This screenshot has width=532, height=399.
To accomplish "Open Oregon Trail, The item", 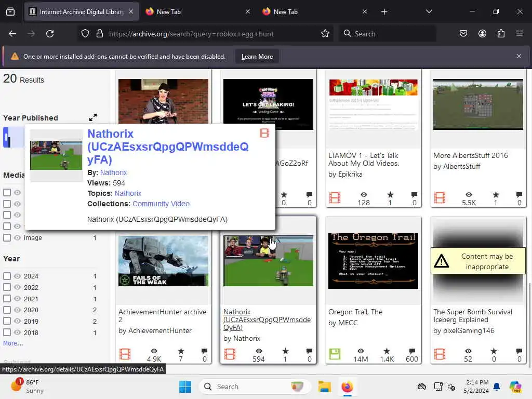I will coord(355,312).
